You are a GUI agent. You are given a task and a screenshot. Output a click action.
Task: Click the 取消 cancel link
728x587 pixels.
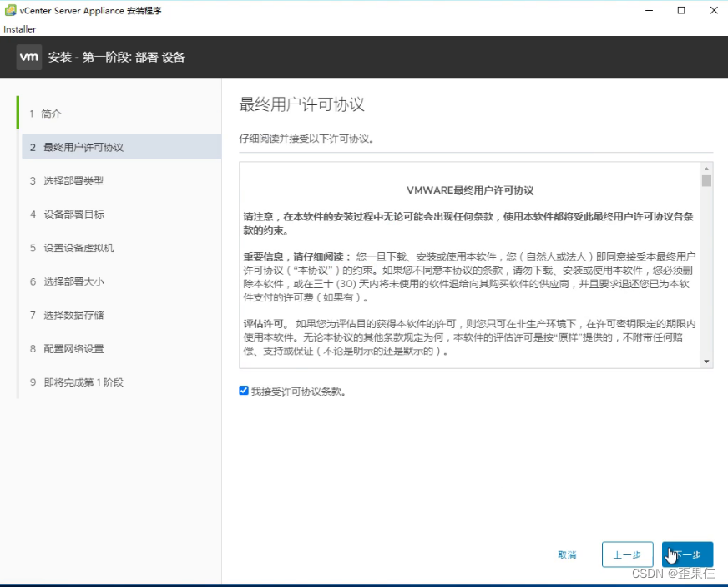point(567,554)
